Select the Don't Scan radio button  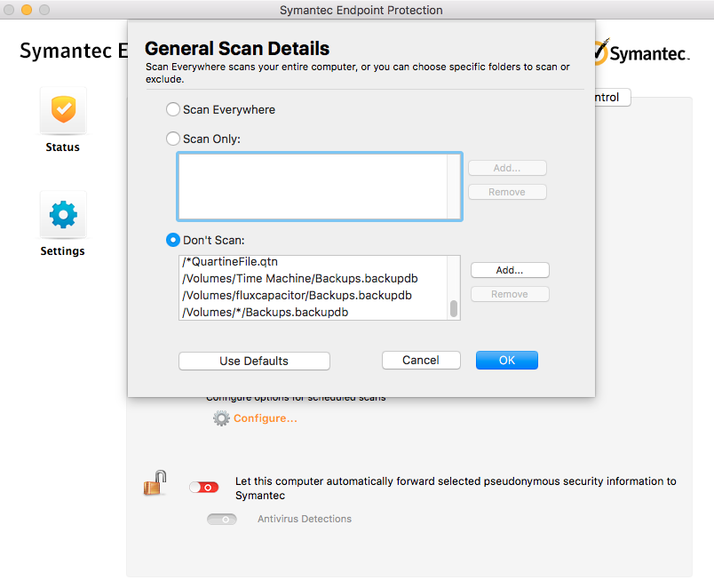click(172, 240)
